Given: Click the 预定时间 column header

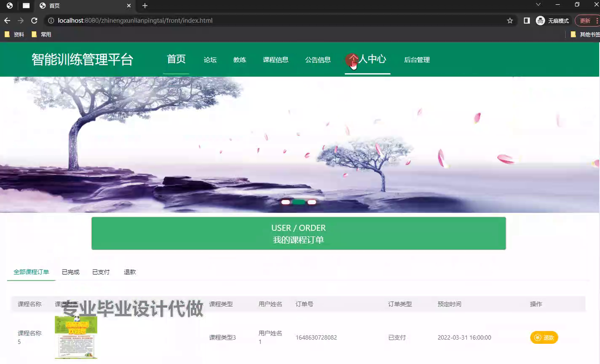Looking at the screenshot, I should pyautogui.click(x=449, y=304).
